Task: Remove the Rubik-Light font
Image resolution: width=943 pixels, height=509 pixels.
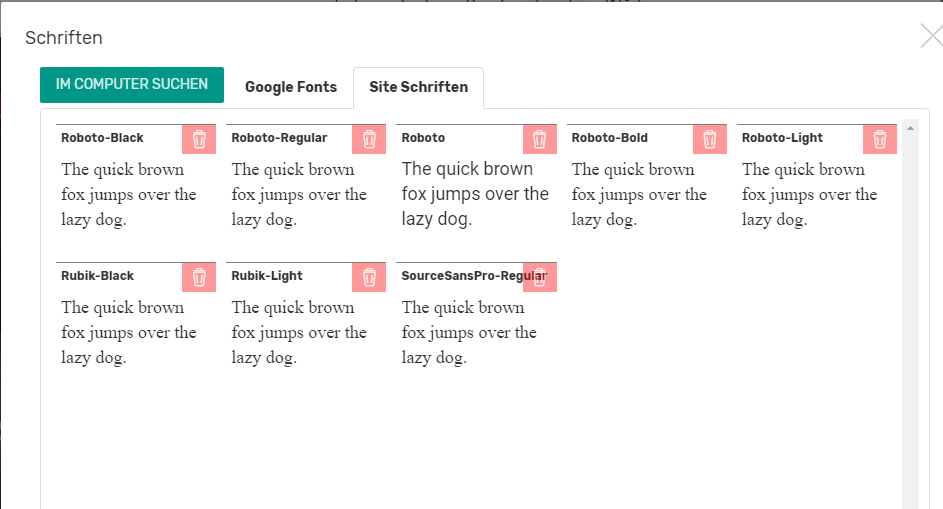Action: (369, 277)
